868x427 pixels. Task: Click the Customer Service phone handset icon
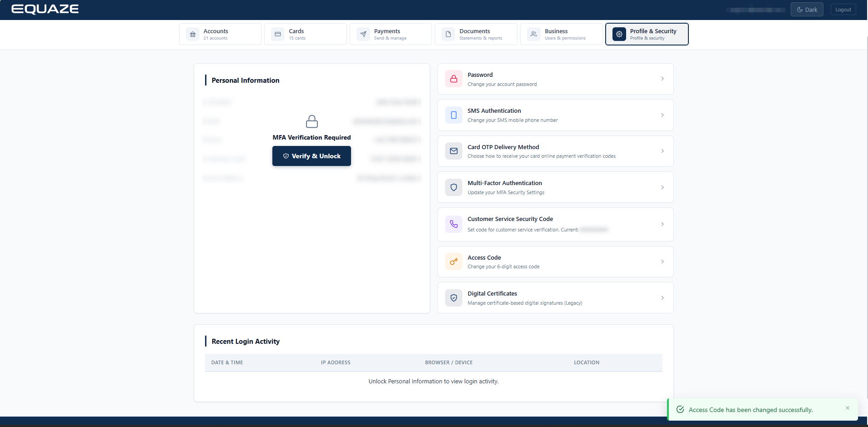pyautogui.click(x=454, y=224)
